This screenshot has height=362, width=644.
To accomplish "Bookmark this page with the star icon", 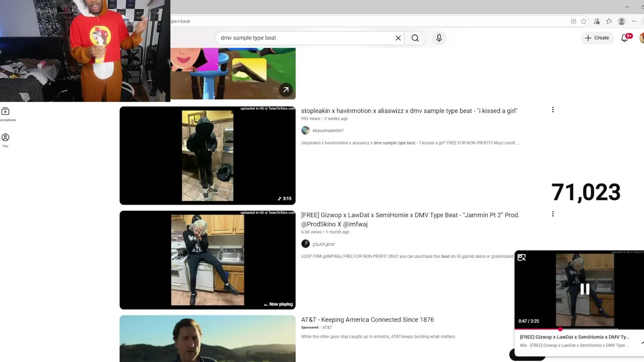I will click(x=584, y=21).
